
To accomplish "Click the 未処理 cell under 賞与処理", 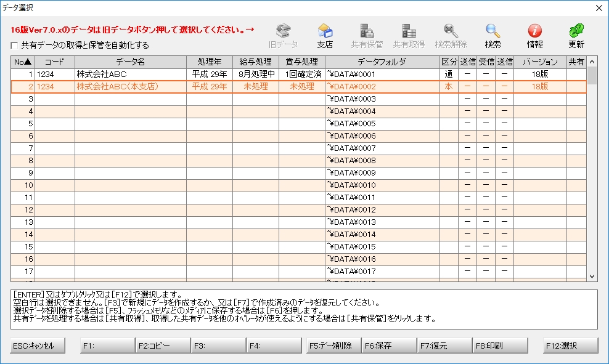I will pyautogui.click(x=302, y=87).
